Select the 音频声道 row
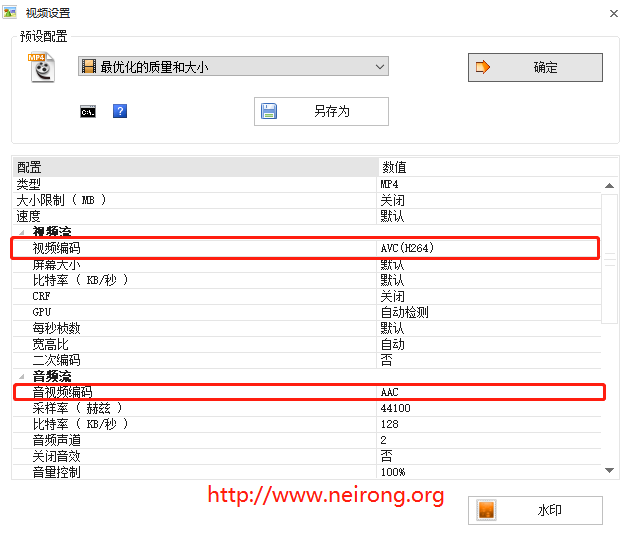The height and width of the screenshot is (538, 628). pos(307,441)
